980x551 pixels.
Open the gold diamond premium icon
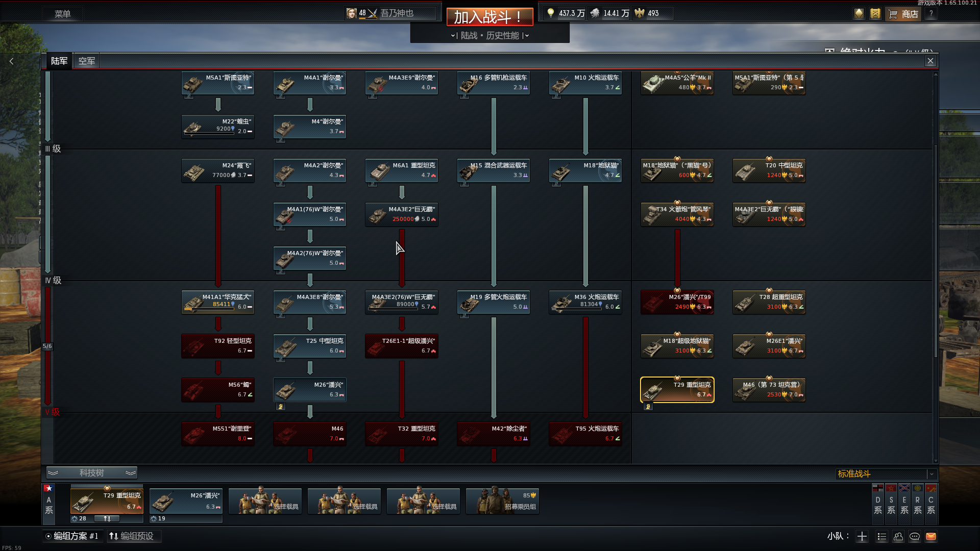[x=859, y=14]
